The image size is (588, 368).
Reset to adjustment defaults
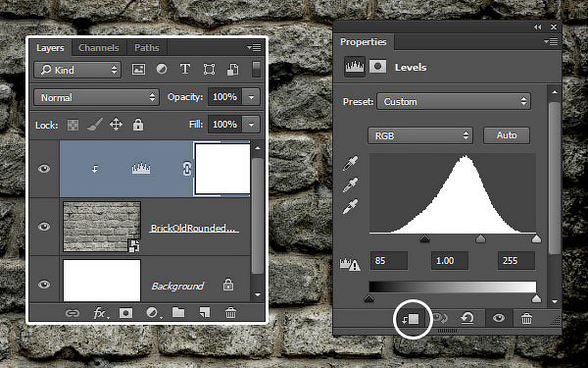(467, 318)
